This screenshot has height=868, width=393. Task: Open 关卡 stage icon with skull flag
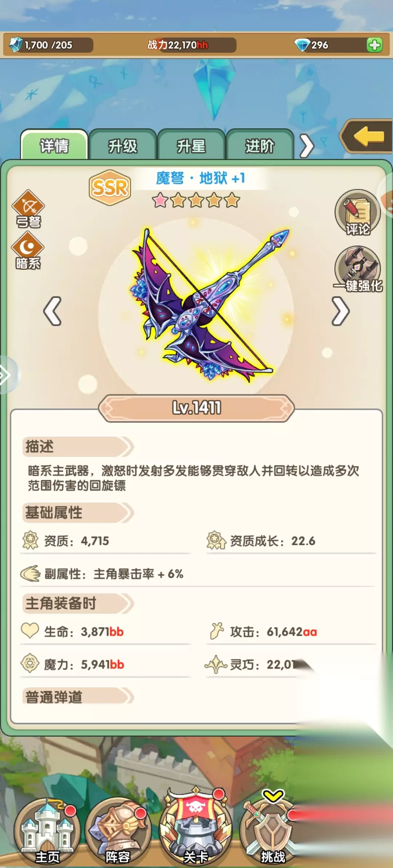(x=195, y=827)
